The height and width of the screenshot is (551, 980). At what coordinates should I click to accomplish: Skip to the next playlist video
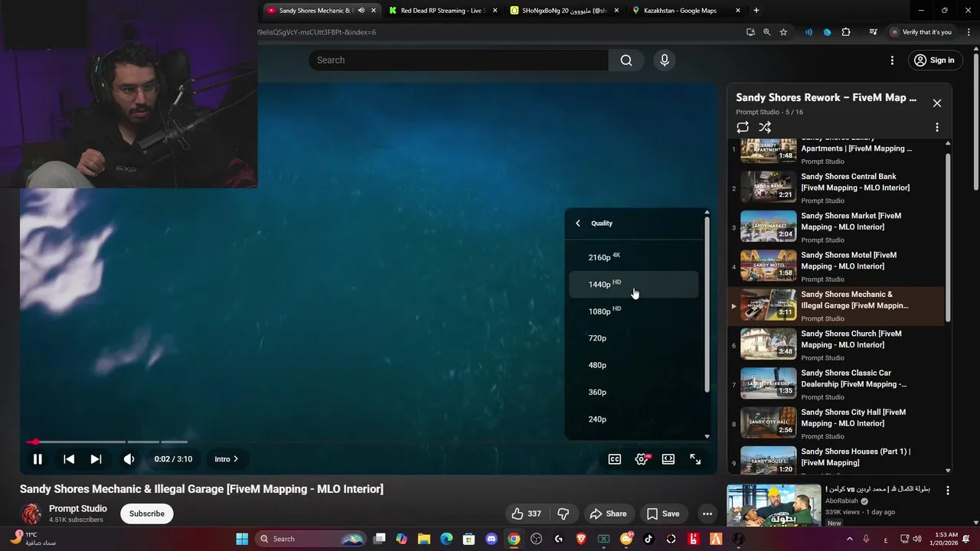tap(96, 459)
